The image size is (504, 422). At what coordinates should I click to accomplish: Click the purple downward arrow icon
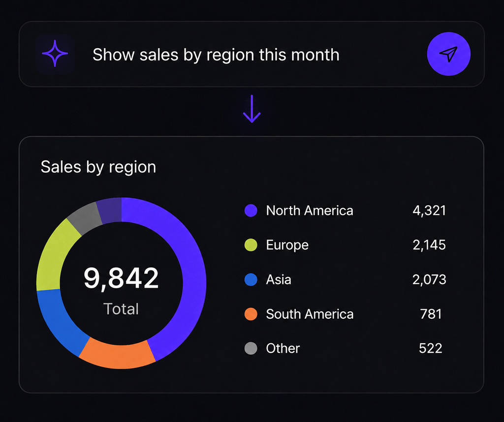point(252,109)
